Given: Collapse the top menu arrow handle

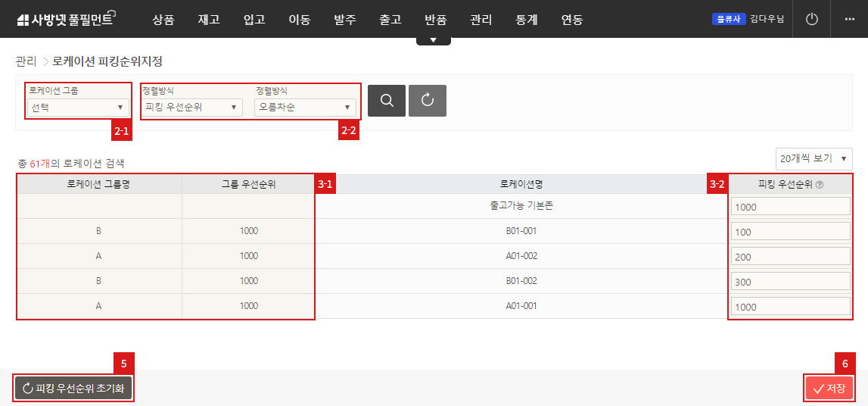Looking at the screenshot, I should click(434, 40).
